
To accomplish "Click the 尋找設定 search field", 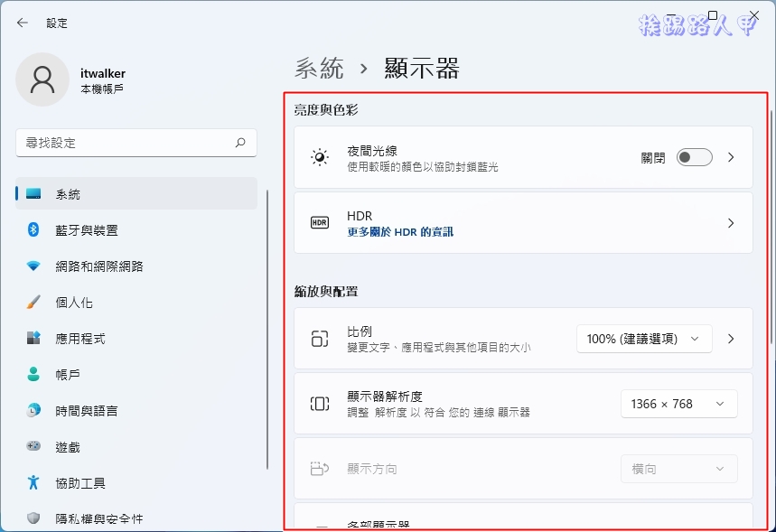I will 136,143.
